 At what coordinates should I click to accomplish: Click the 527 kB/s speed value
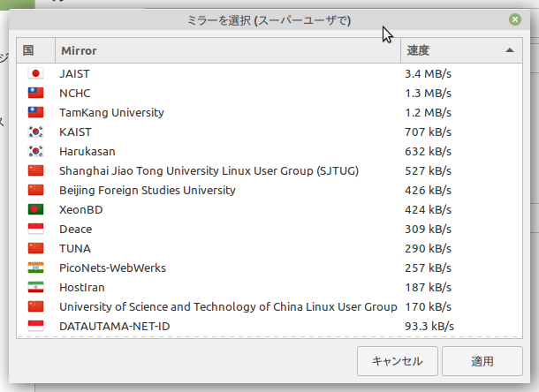pyautogui.click(x=428, y=170)
